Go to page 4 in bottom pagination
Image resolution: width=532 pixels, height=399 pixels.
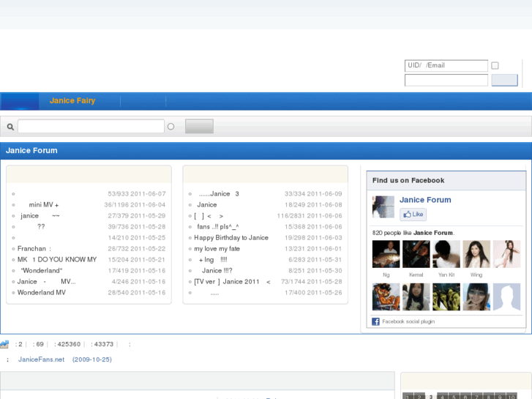coord(443,396)
